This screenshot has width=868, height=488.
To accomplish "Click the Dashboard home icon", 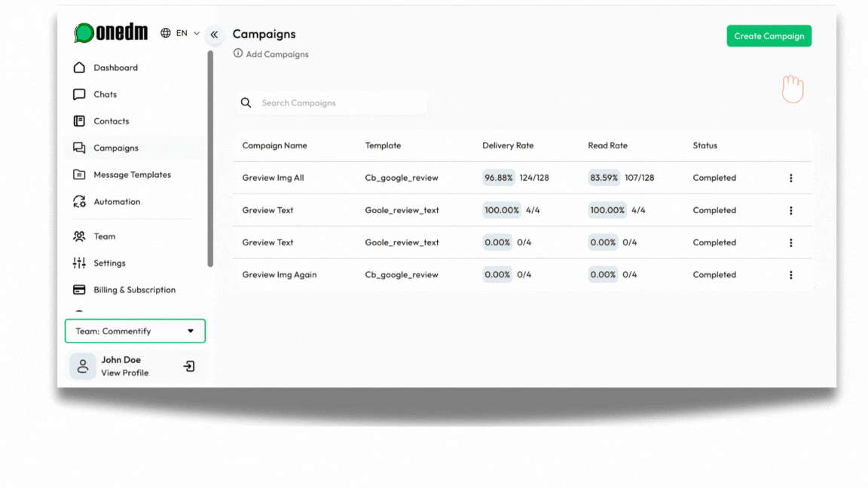I will coord(79,68).
